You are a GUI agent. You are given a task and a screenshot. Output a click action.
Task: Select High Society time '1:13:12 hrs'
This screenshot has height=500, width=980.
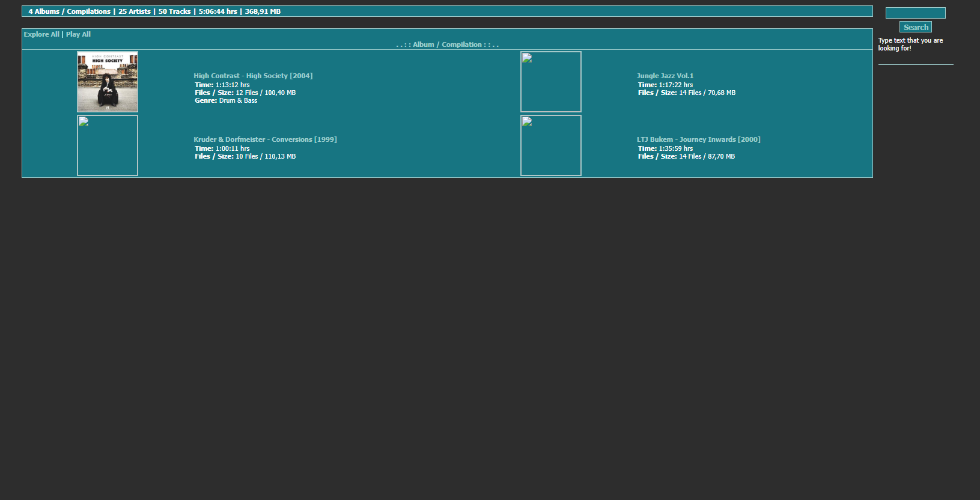(233, 85)
